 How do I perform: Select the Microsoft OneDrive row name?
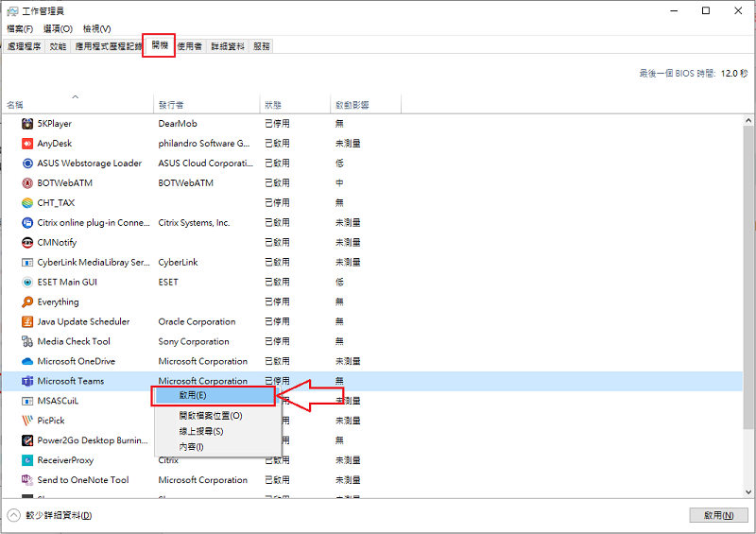tap(77, 361)
